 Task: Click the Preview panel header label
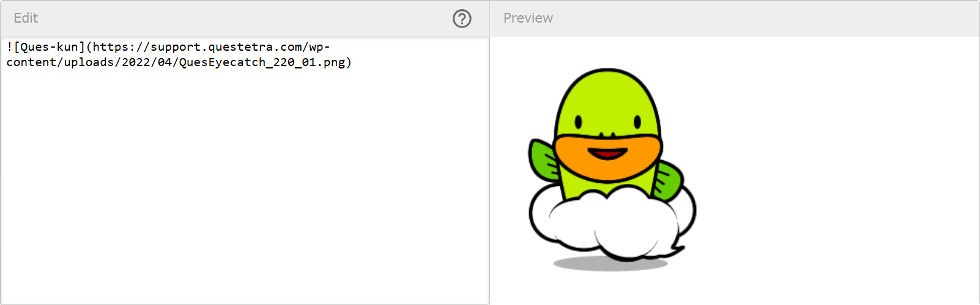tap(528, 18)
